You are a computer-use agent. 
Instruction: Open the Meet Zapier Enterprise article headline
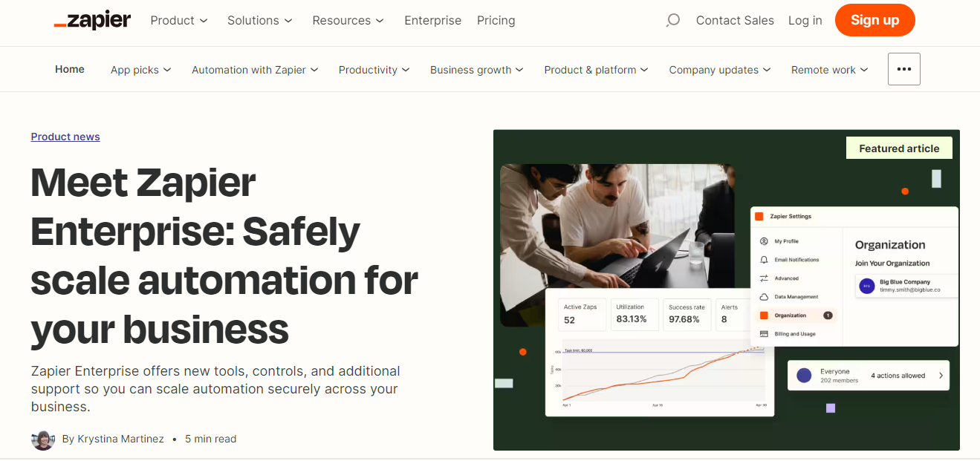point(224,255)
